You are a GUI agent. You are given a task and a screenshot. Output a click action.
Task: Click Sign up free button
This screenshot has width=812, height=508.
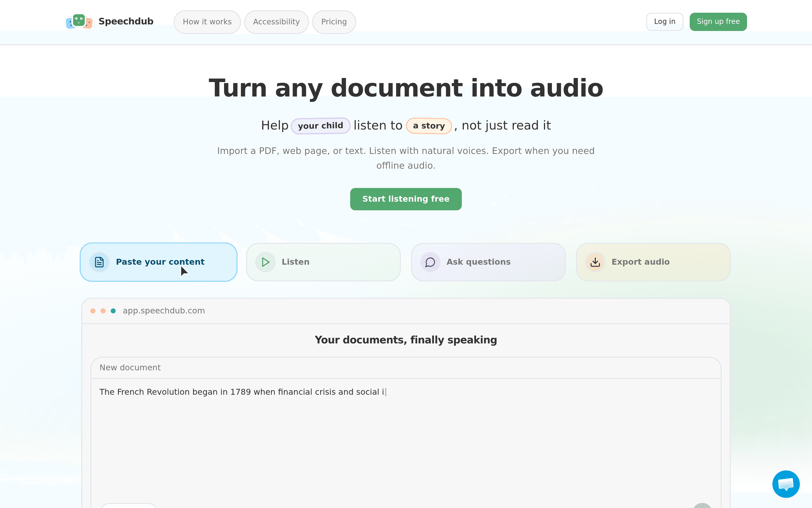(x=718, y=22)
